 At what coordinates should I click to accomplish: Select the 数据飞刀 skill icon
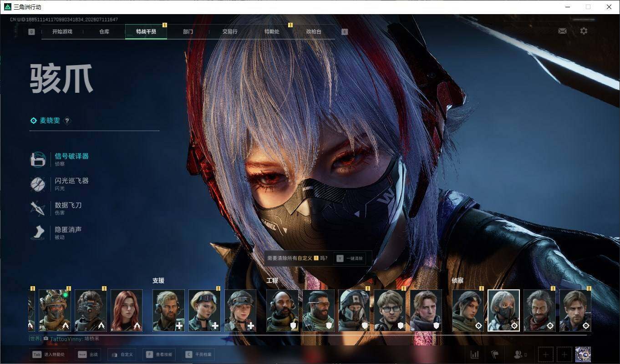pos(38,209)
